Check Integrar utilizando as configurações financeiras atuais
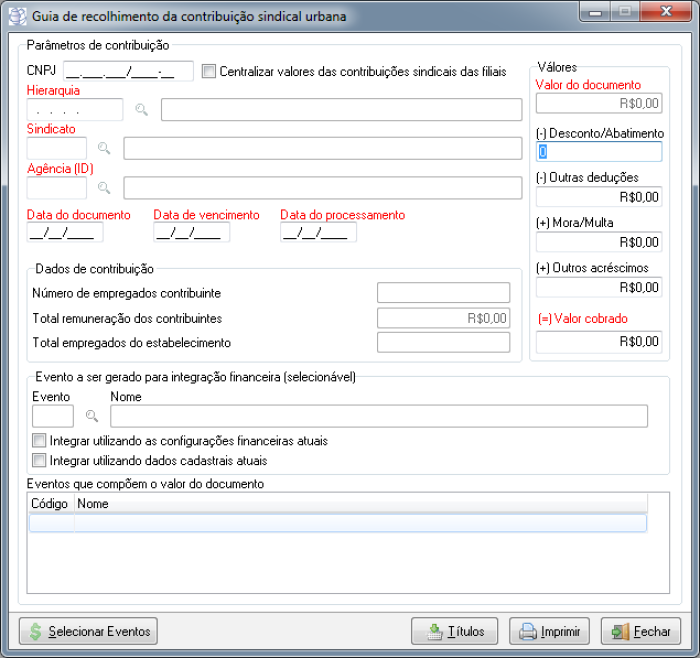 39,441
